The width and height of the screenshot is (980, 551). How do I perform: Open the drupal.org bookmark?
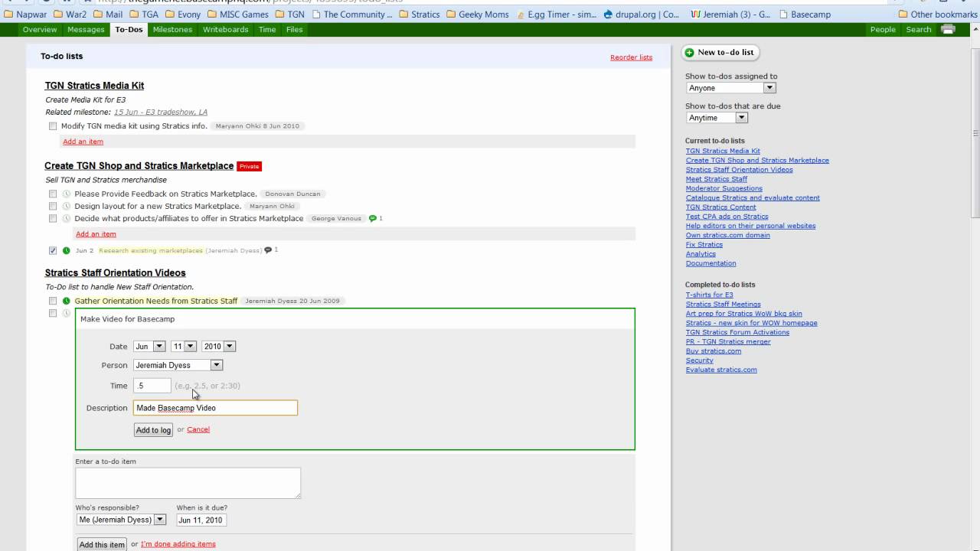[x=642, y=14]
